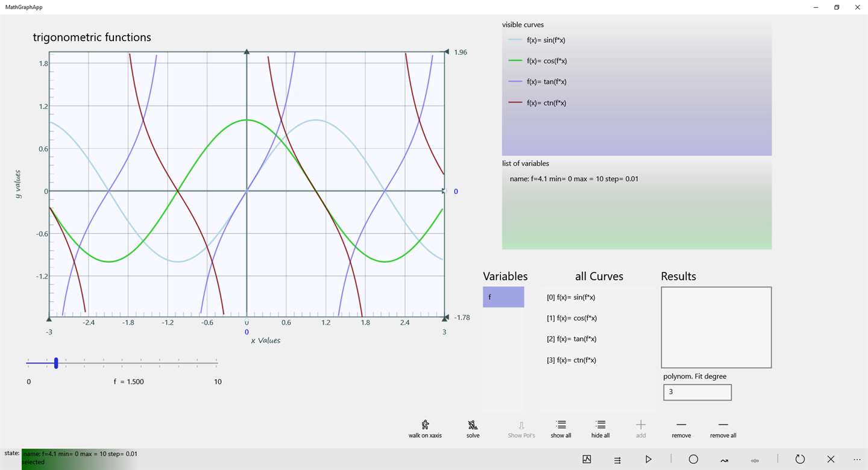Open the graph chart icon in bottom bar
The height and width of the screenshot is (470, 868).
[587, 459]
